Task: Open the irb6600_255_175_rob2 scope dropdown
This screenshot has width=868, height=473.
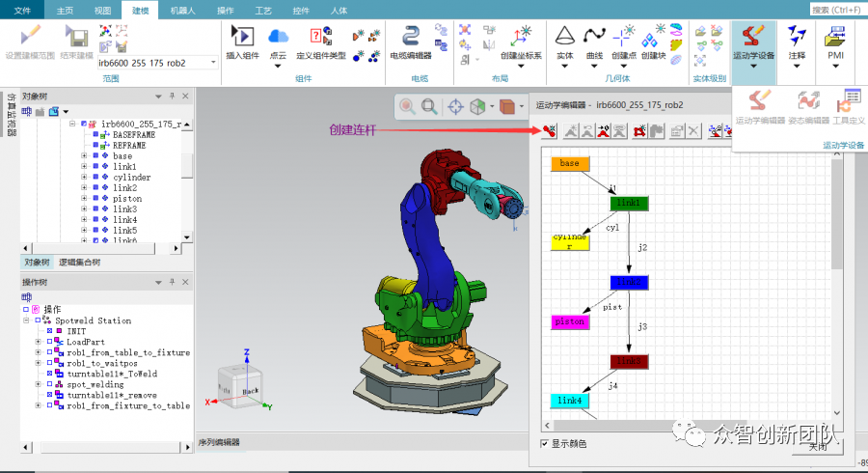Action: (x=213, y=63)
